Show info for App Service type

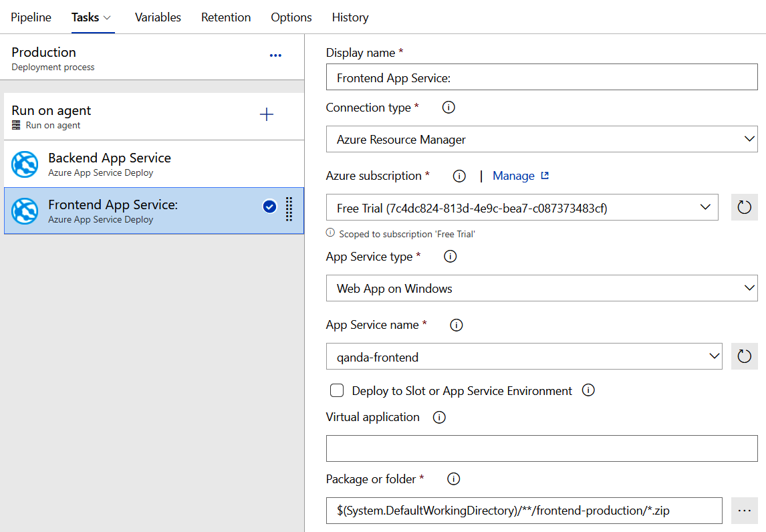[451, 256]
